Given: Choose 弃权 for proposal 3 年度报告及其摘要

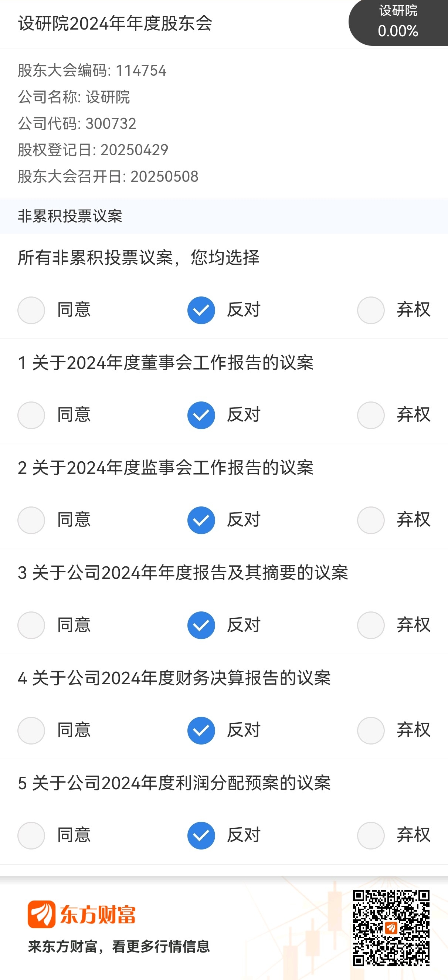Looking at the screenshot, I should (x=371, y=625).
